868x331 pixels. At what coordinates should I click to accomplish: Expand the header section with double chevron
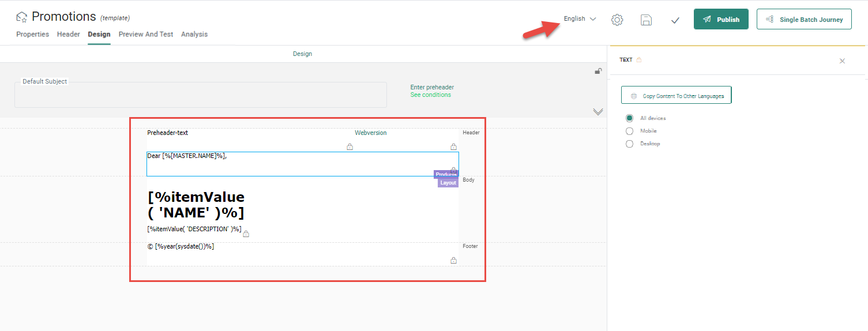click(x=598, y=111)
